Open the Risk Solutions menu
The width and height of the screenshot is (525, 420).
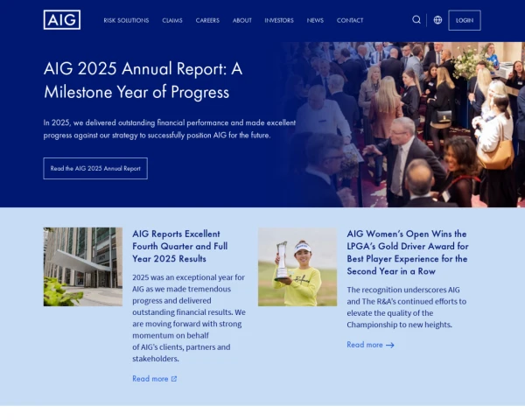pos(126,20)
